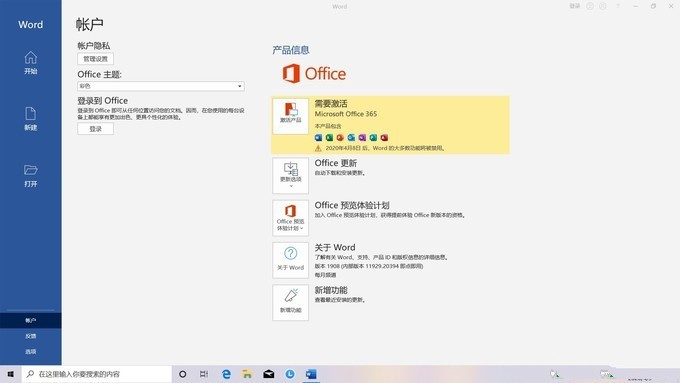Open the Windows Start menu
The width and height of the screenshot is (680, 383).
click(10, 374)
